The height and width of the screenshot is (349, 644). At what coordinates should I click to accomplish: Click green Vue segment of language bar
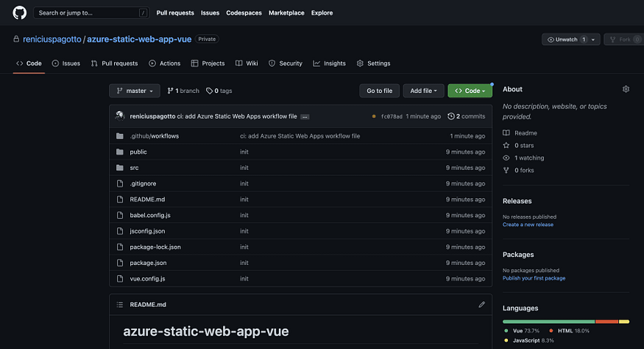(549, 322)
